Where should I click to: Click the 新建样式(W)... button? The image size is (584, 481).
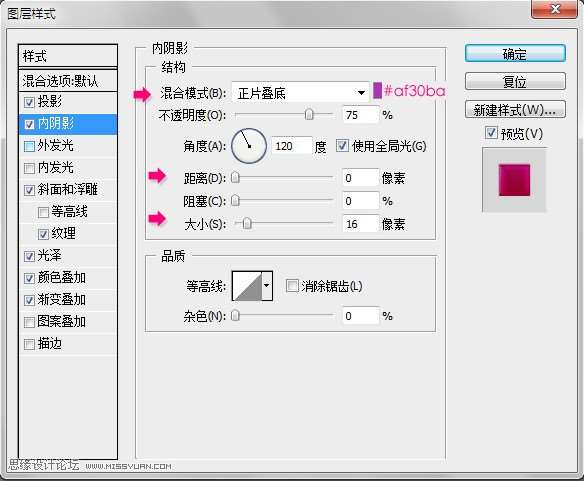(515, 110)
